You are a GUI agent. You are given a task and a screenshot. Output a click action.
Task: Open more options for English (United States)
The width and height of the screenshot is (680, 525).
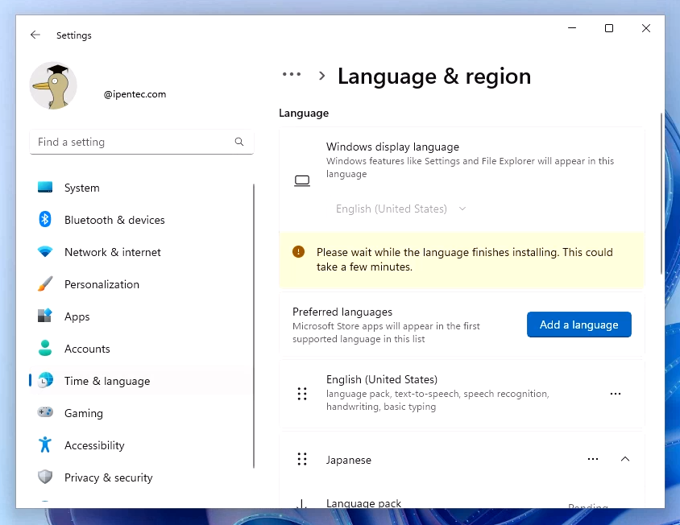[x=615, y=394]
